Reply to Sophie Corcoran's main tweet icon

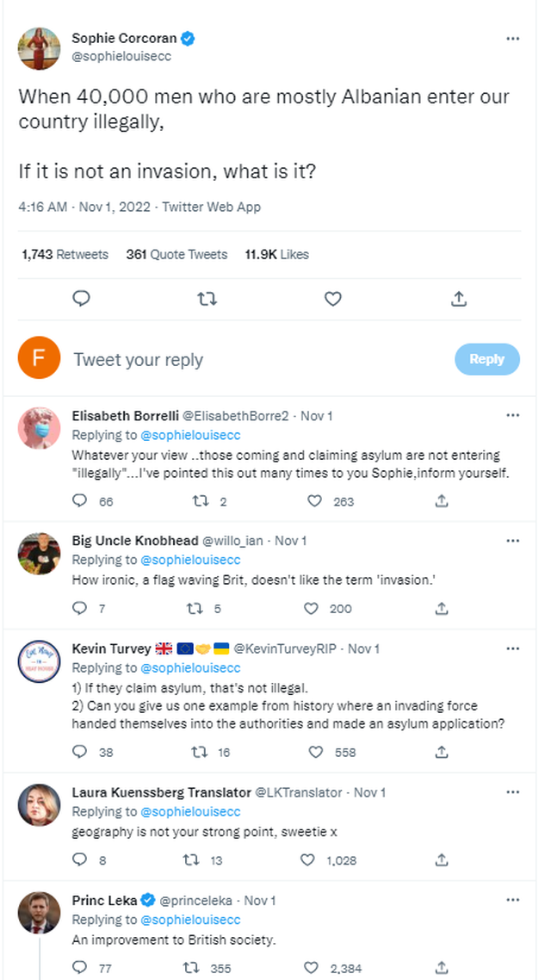(x=82, y=299)
